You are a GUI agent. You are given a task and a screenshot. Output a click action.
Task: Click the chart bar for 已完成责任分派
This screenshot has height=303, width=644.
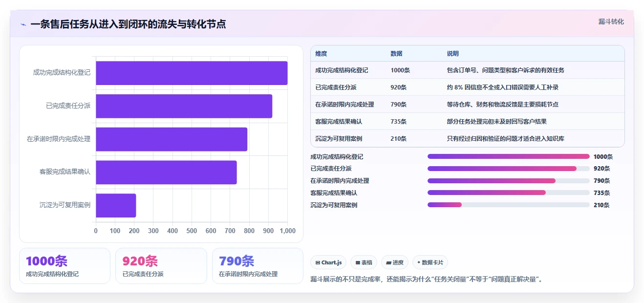(184, 106)
